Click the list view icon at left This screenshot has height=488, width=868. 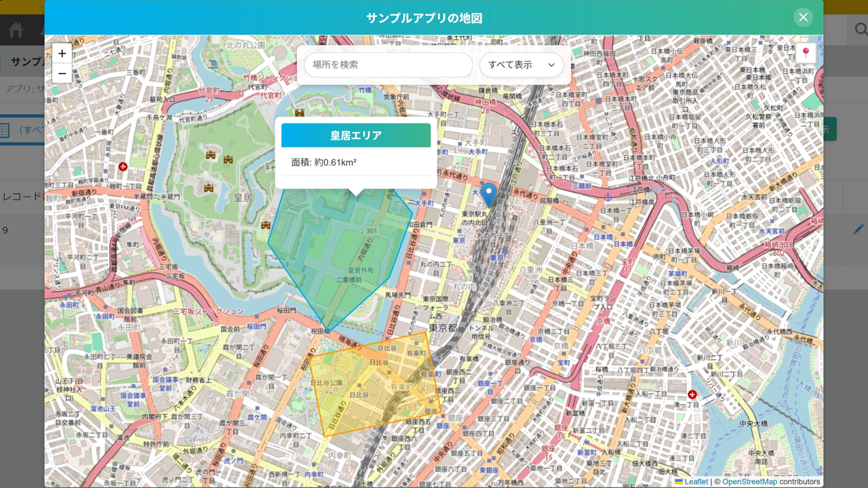point(5,129)
